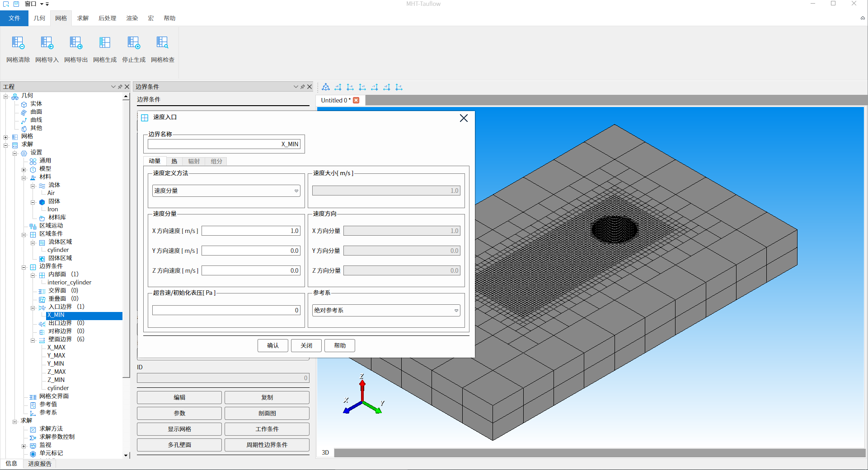Switch to the 热 tab
The width and height of the screenshot is (868, 470).
coord(174,161)
